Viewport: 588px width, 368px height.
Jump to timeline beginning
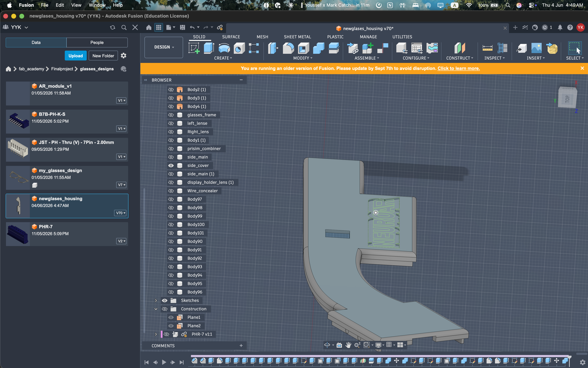(x=146, y=362)
